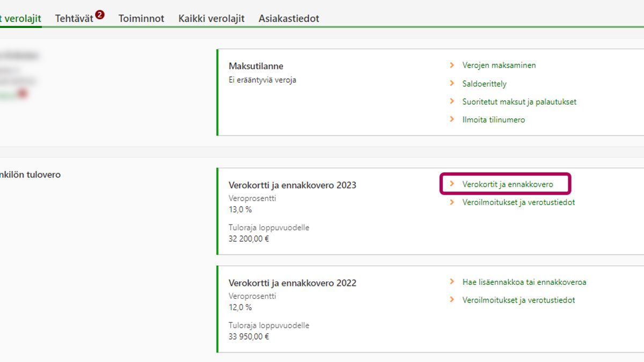
Task: Click the red status icon in customer info
Action: pyautogui.click(x=22, y=94)
